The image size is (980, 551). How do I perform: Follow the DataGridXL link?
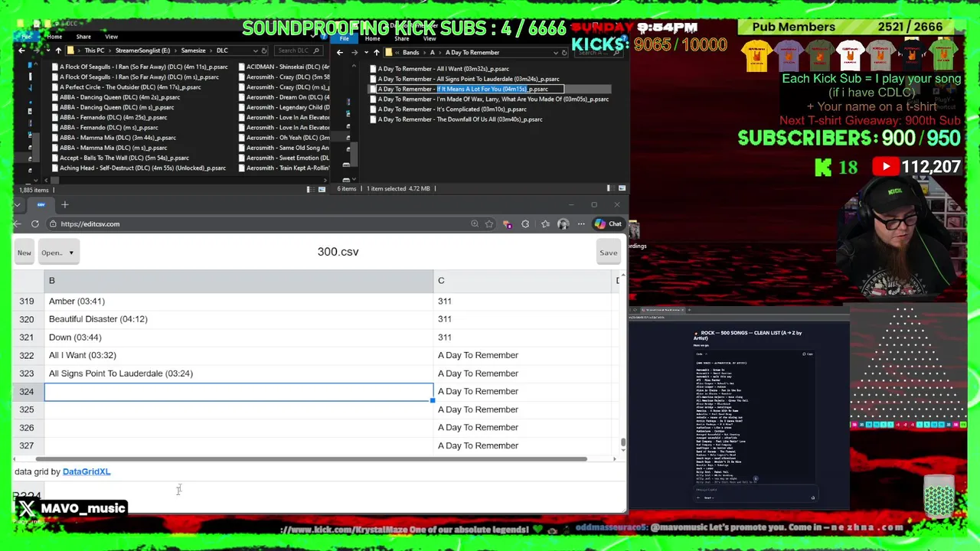click(x=87, y=471)
